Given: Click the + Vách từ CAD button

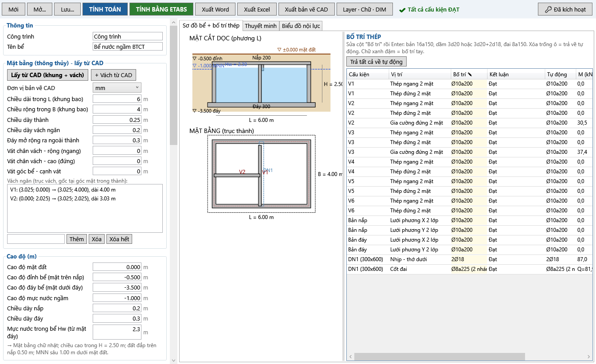Looking at the screenshot, I should click(114, 75).
